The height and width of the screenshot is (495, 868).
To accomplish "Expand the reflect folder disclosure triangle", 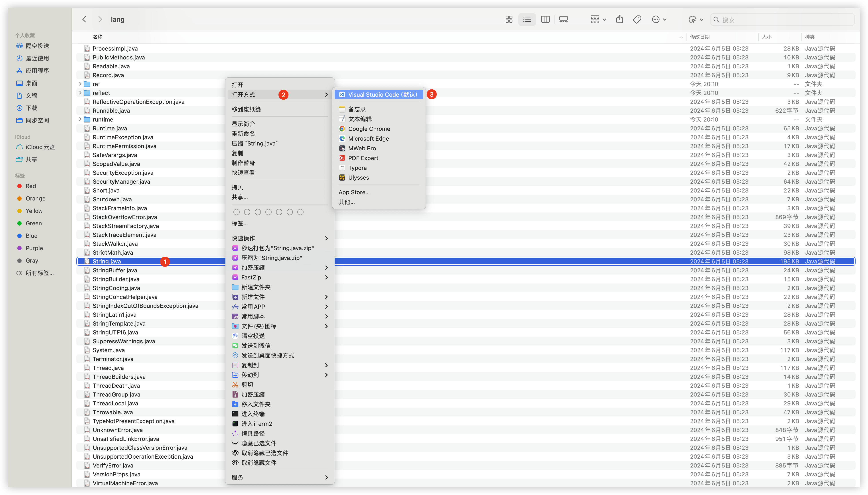I will tap(80, 93).
